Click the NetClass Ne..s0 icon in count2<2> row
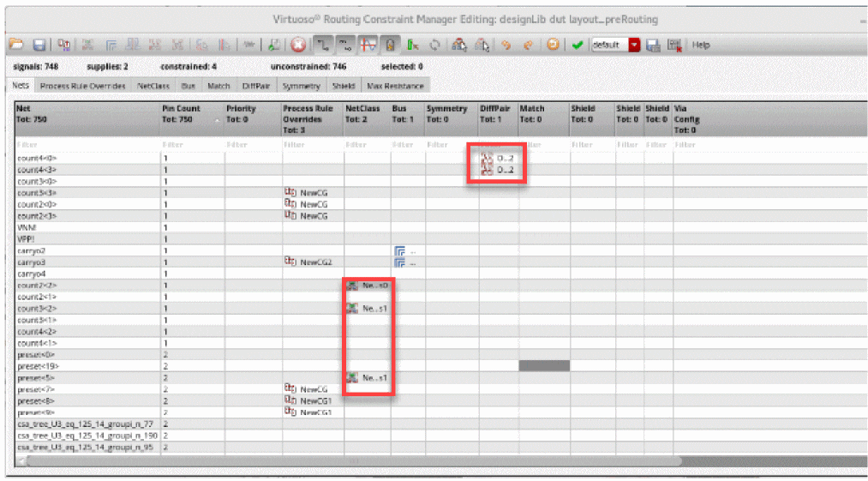This screenshot has width=868, height=481. (352, 286)
